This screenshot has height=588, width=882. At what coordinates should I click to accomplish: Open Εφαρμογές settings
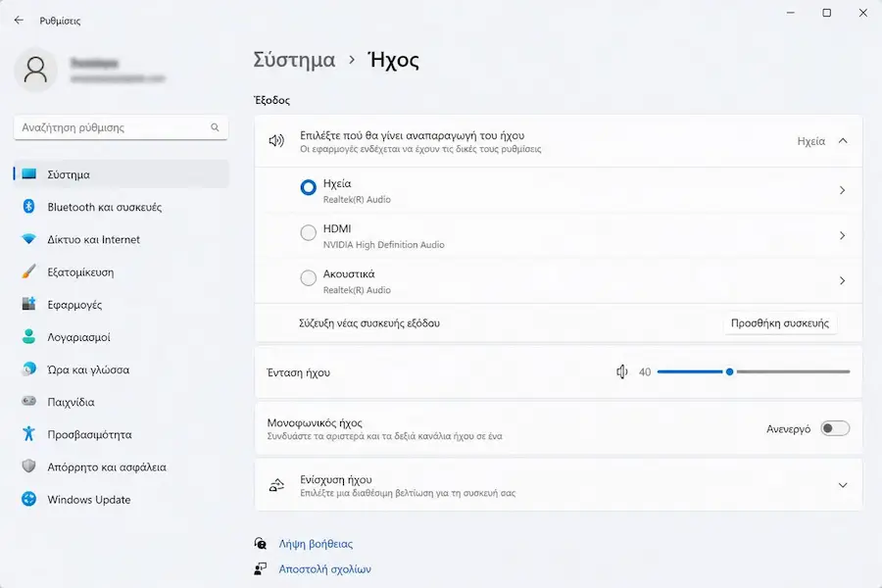[x=122, y=304]
